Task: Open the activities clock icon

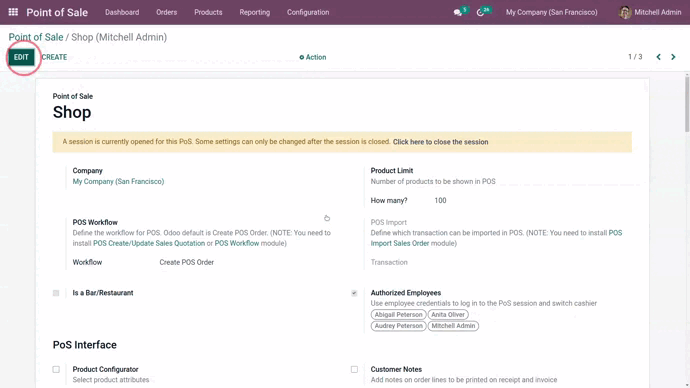Action: tap(481, 12)
